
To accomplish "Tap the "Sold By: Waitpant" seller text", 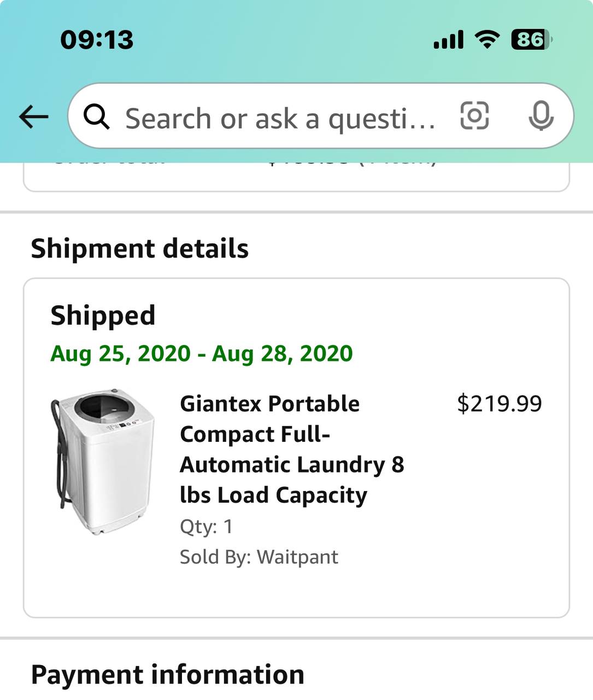I will 259,557.
